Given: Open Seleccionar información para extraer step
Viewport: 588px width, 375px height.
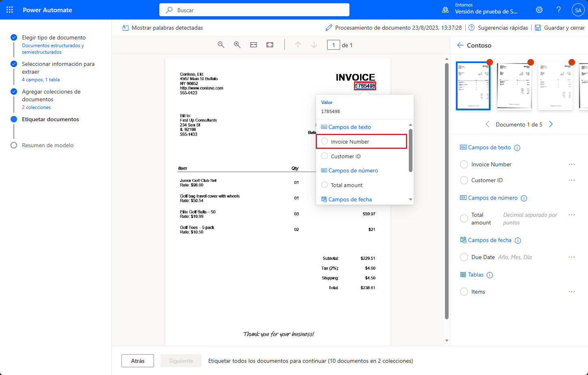Looking at the screenshot, I should (58, 68).
